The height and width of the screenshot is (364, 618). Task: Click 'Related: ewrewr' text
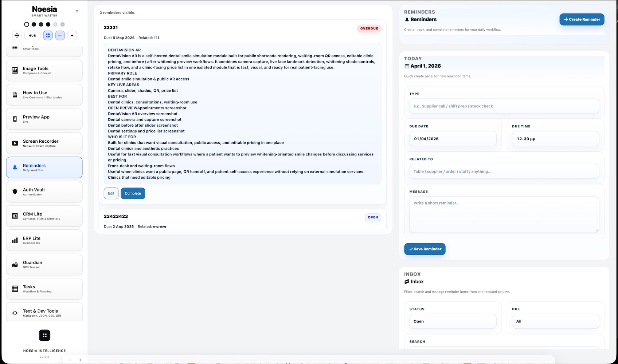(152, 226)
